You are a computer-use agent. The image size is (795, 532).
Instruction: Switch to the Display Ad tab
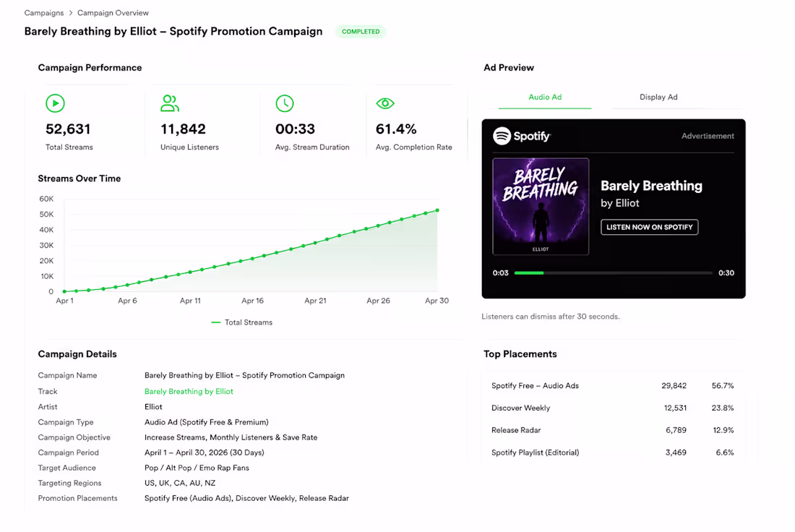pyautogui.click(x=658, y=97)
